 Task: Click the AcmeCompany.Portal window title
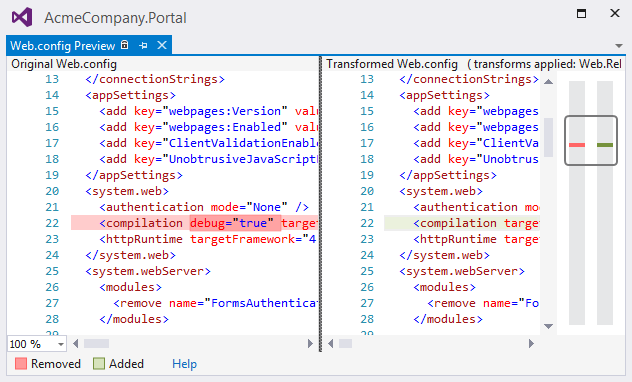click(x=115, y=18)
